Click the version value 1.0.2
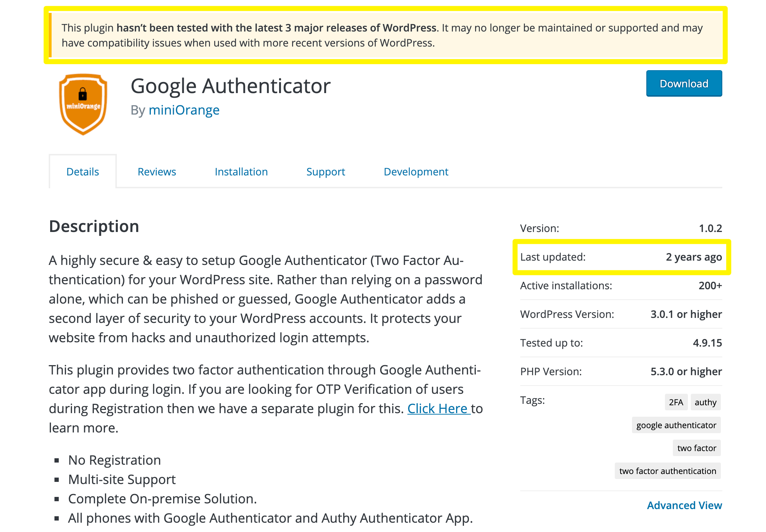This screenshot has width=766, height=532. coord(710,228)
